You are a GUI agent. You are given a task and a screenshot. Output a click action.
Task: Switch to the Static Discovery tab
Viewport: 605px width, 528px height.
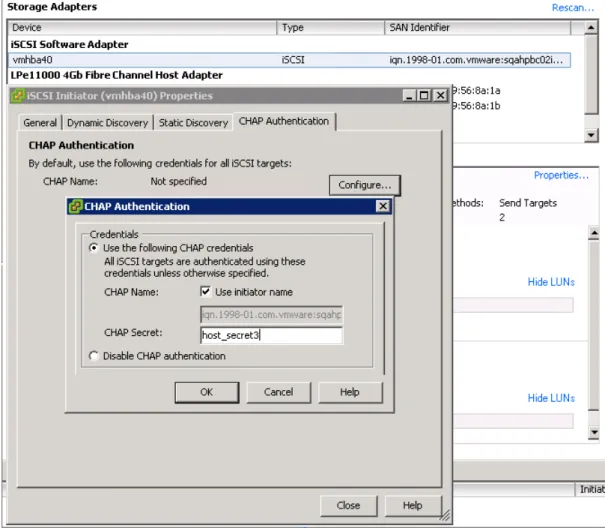(193, 123)
